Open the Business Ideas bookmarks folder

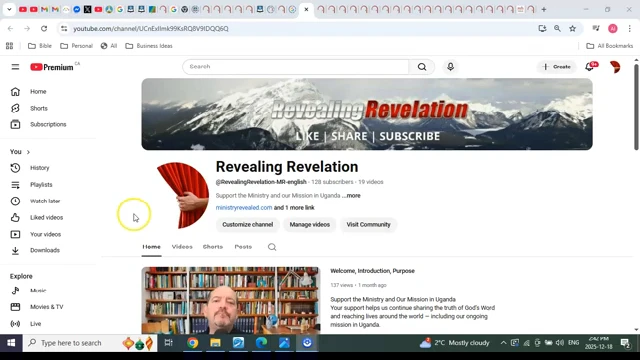pos(149,46)
